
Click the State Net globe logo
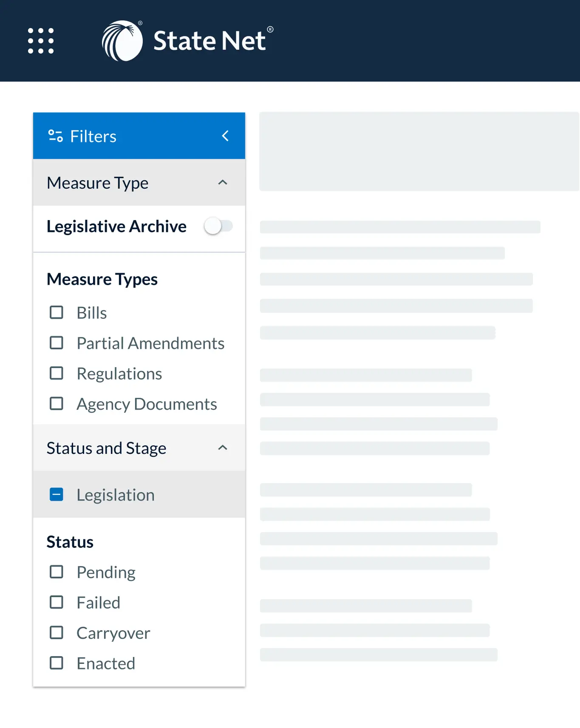[122, 41]
